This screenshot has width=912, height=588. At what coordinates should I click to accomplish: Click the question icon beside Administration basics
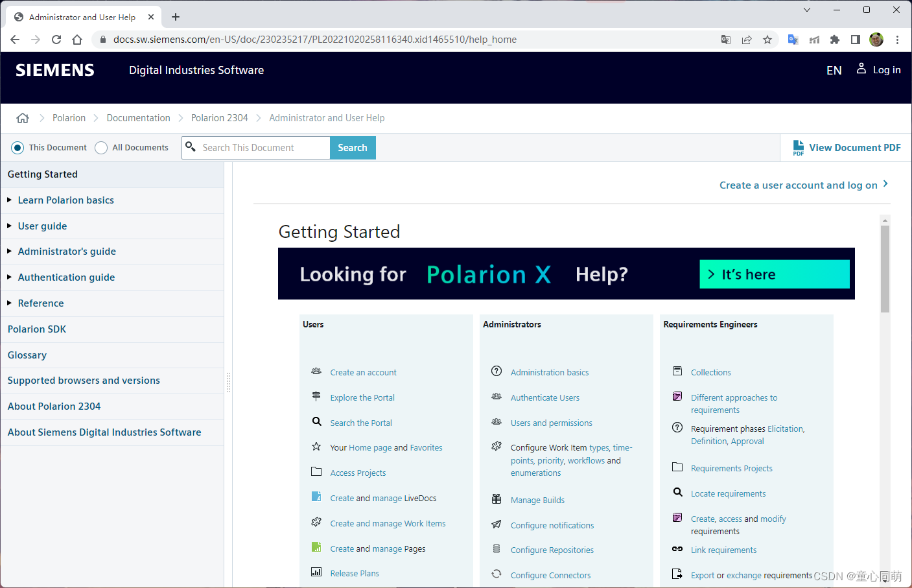(x=497, y=371)
